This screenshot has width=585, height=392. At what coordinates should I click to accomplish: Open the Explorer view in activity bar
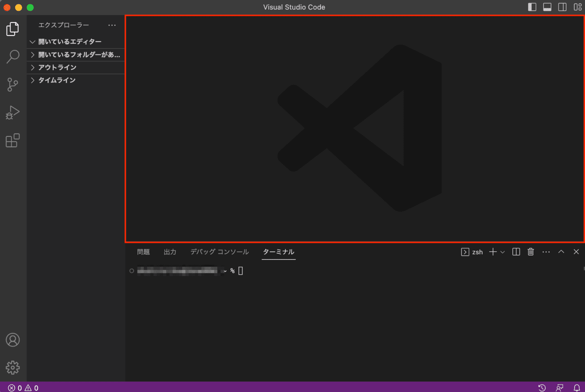(13, 29)
